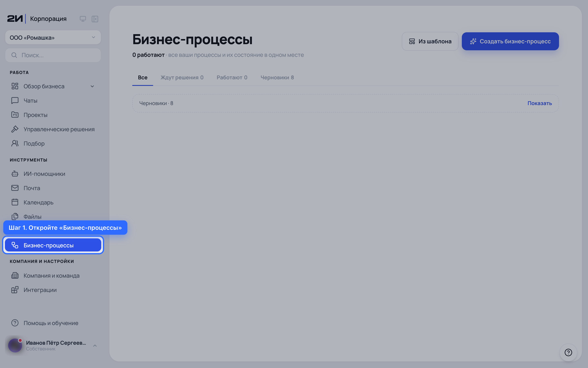Switch to the Работают tab
Image resolution: width=588 pixels, height=368 pixels.
coord(232,77)
